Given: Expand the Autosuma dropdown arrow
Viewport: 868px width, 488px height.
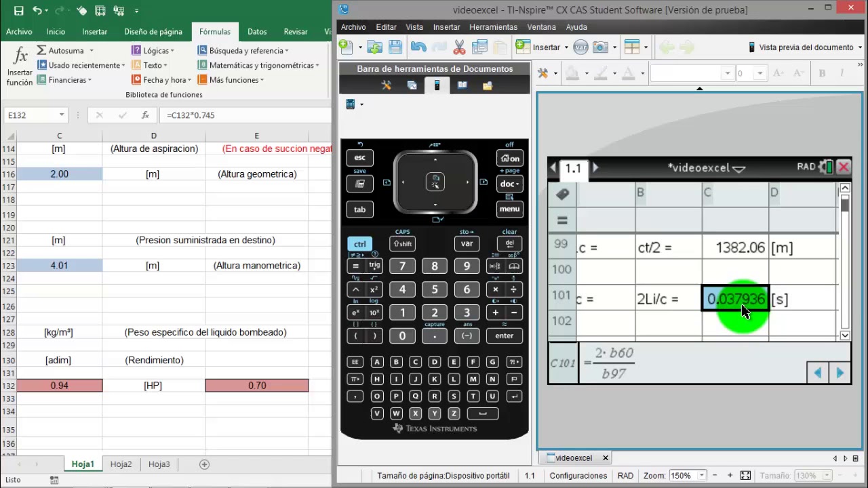Looking at the screenshot, I should point(91,51).
